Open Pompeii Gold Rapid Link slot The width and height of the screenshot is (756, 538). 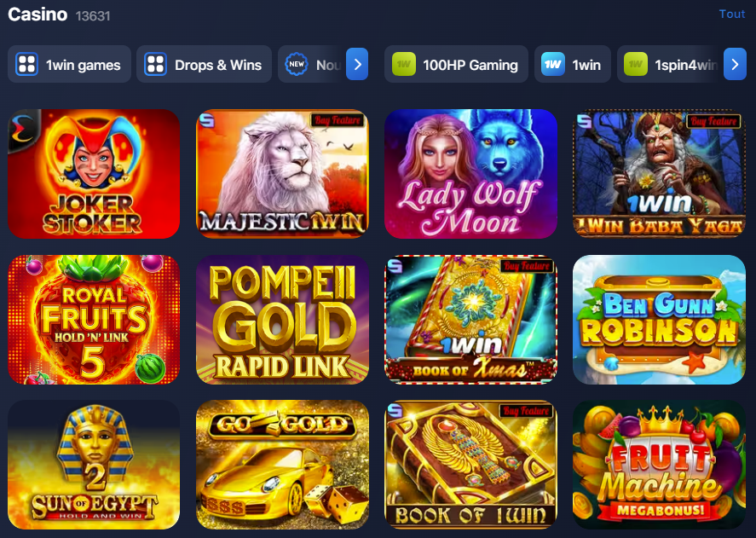[282, 320]
